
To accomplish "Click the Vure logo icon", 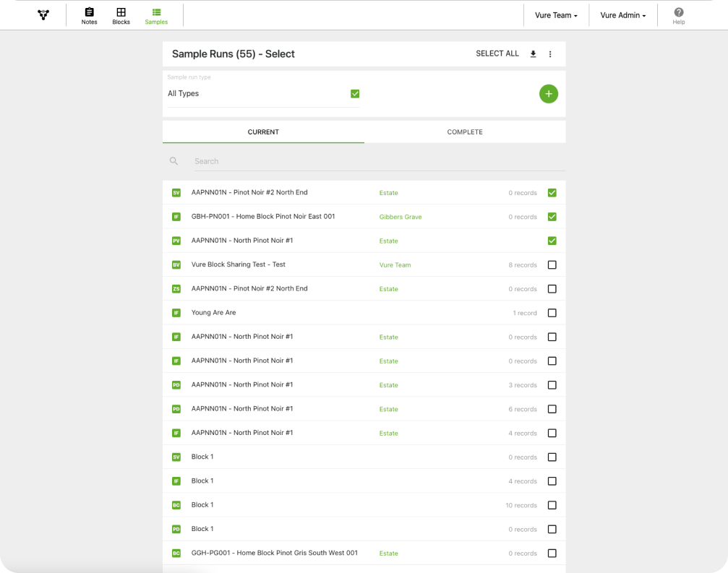I will point(43,15).
